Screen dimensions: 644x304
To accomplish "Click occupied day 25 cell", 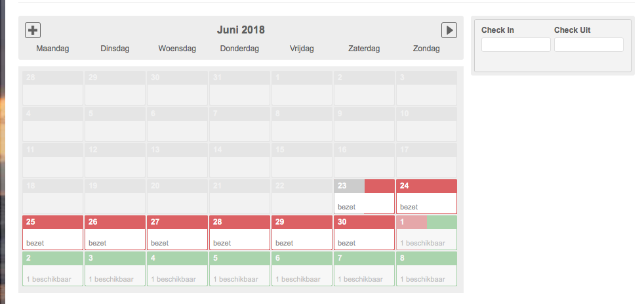I will 53,232.
